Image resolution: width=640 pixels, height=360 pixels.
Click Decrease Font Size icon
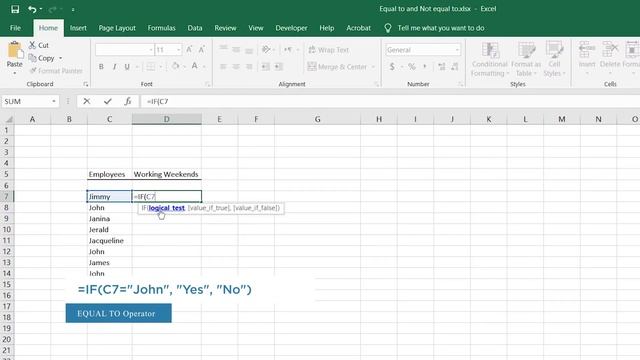pos(201,50)
